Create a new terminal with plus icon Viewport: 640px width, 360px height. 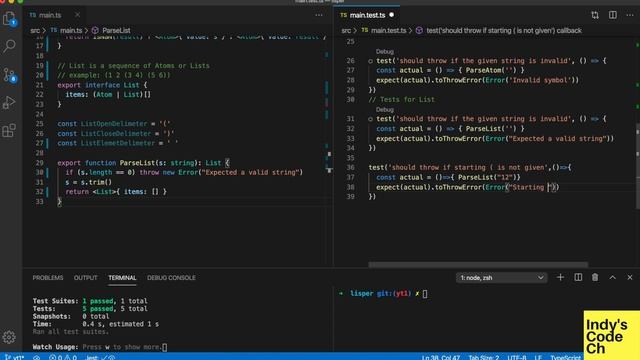pyautogui.click(x=560, y=278)
